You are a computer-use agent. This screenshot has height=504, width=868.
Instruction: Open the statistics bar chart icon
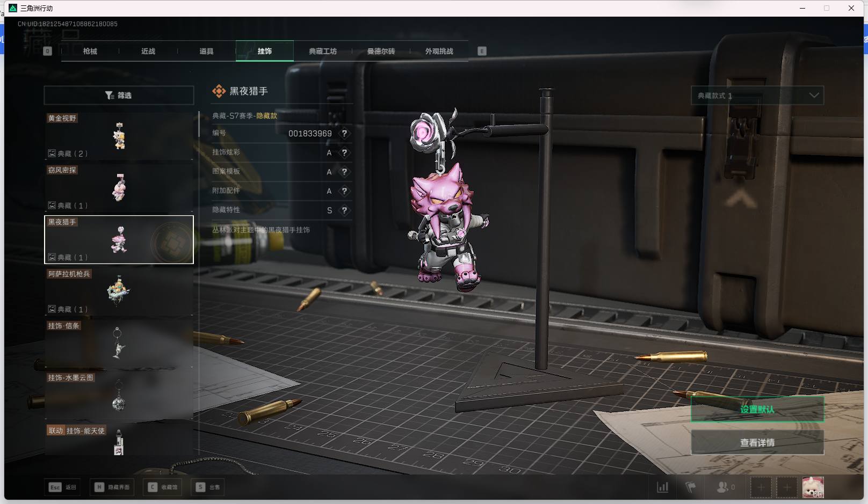[x=663, y=487]
